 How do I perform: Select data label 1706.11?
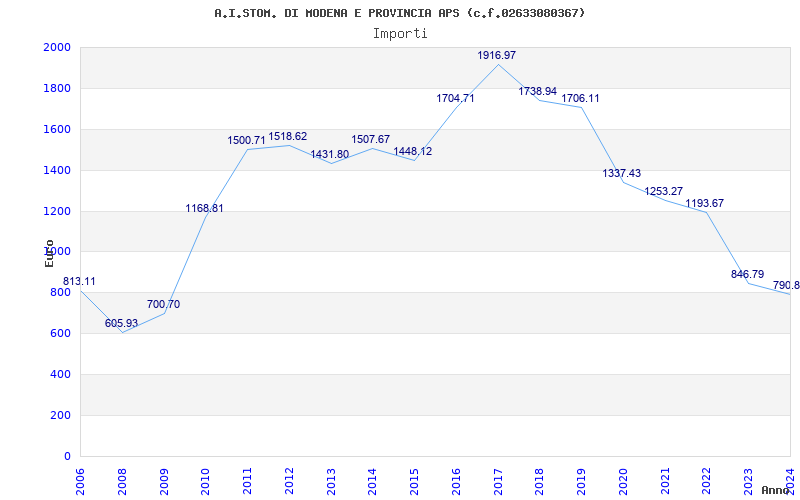click(x=580, y=98)
